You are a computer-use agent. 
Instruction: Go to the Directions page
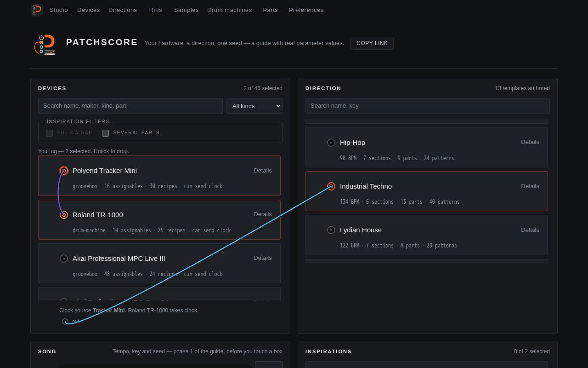(x=123, y=10)
